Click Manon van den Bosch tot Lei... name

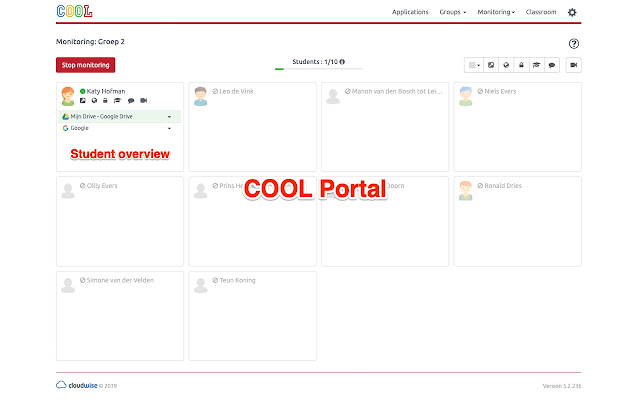point(397,91)
